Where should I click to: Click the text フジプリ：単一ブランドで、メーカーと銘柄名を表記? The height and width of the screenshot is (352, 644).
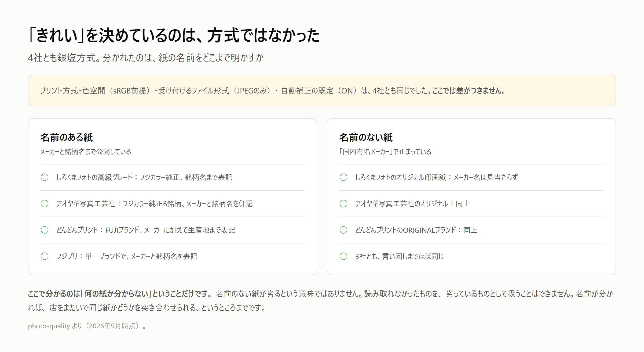click(127, 256)
